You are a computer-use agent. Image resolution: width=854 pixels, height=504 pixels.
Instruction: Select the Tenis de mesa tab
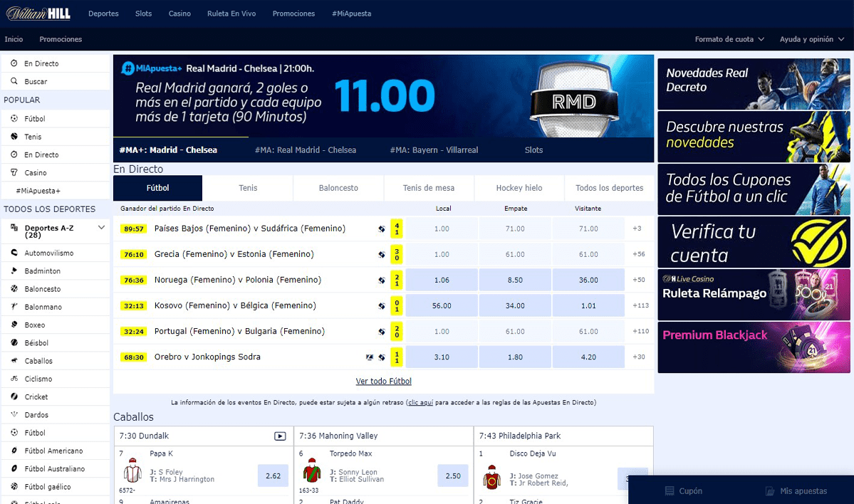pos(429,188)
